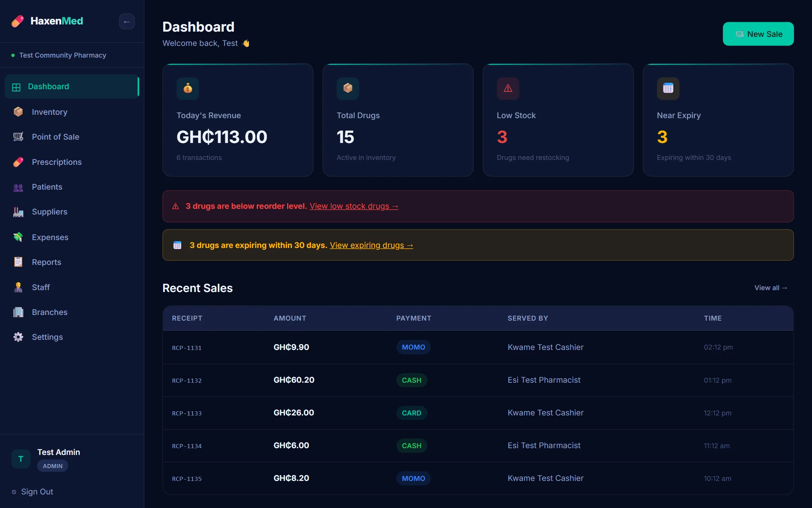Select Test Community Pharmacy branch label

63,55
